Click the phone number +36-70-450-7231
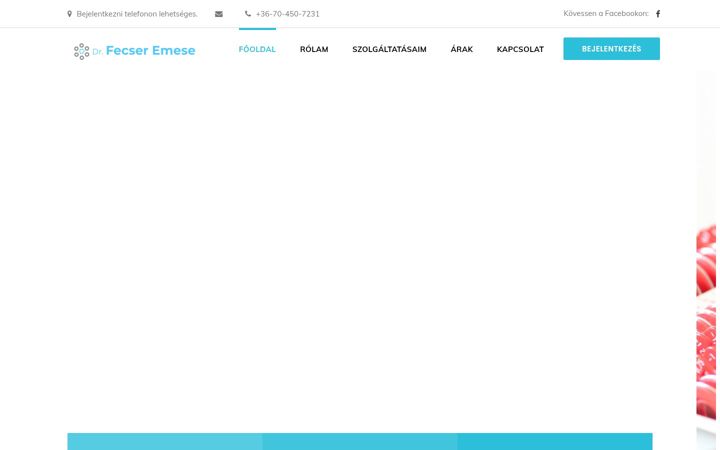The width and height of the screenshot is (720, 450). pos(287,14)
